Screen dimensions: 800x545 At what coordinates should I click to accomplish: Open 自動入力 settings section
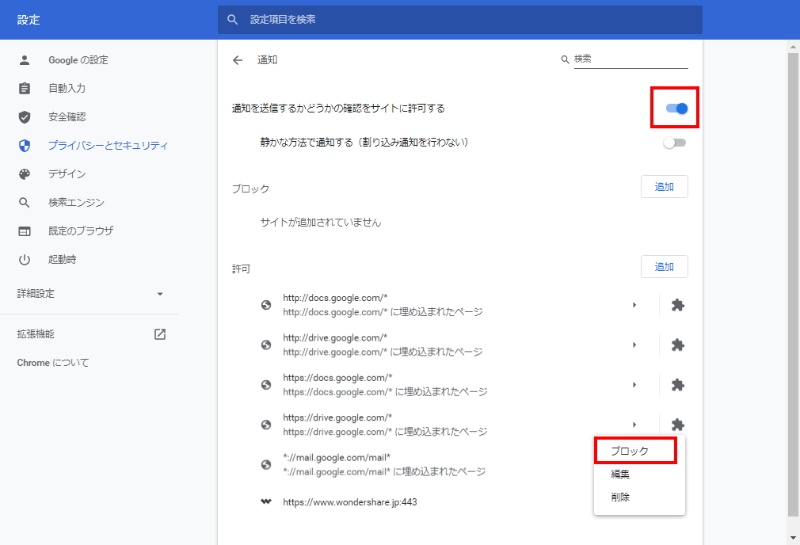pyautogui.click(x=67, y=88)
